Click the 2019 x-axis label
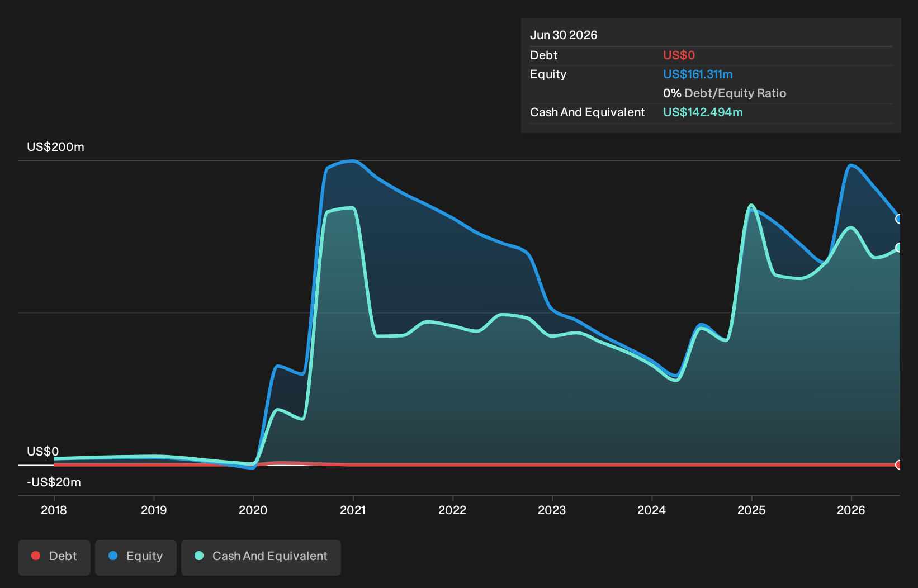This screenshot has height=588, width=918. tap(154, 510)
